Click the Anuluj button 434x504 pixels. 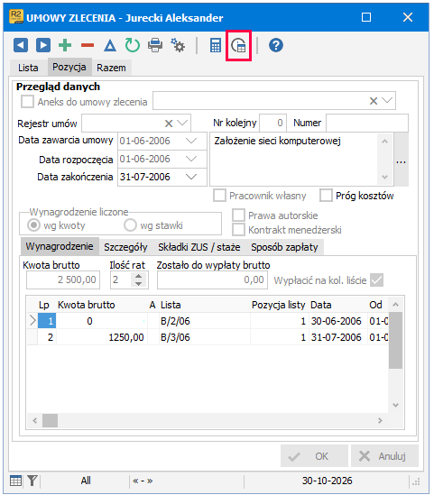(x=384, y=456)
